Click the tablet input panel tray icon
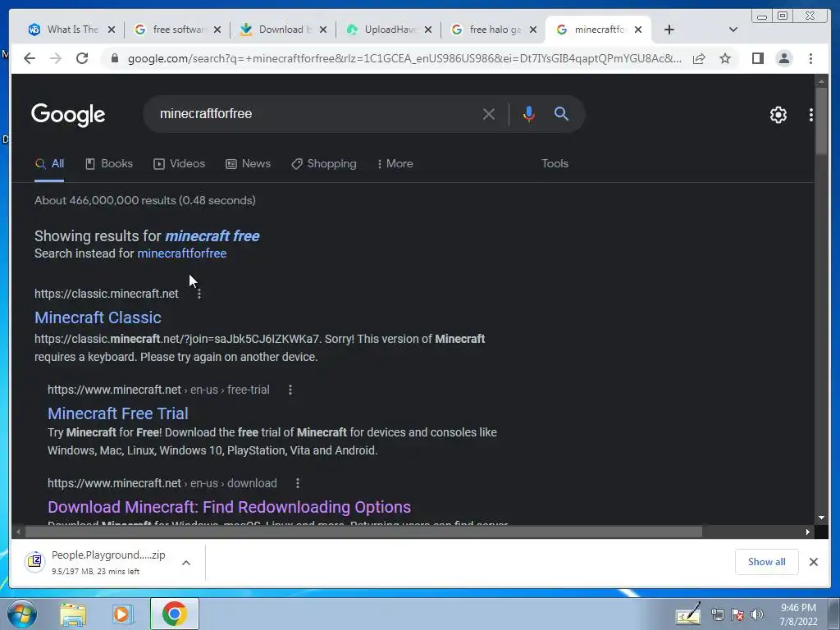 [688, 614]
